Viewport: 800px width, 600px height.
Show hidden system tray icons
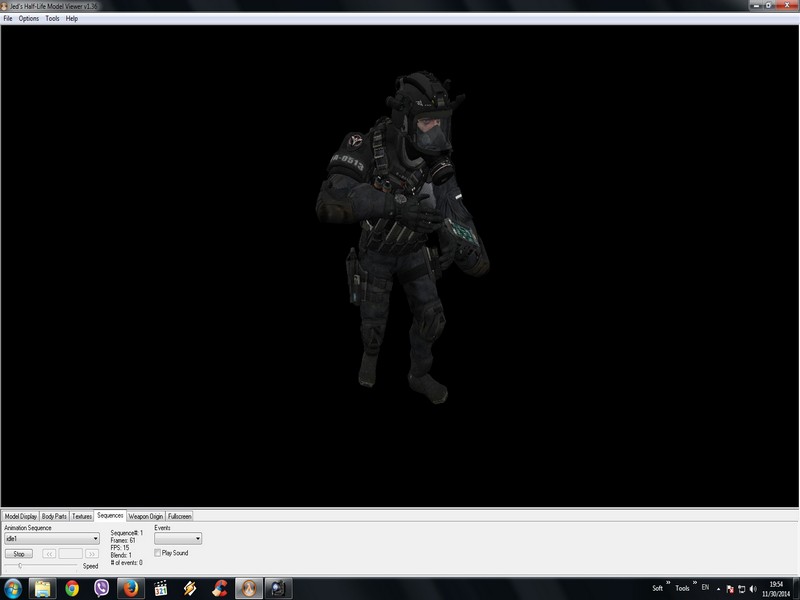click(718, 589)
